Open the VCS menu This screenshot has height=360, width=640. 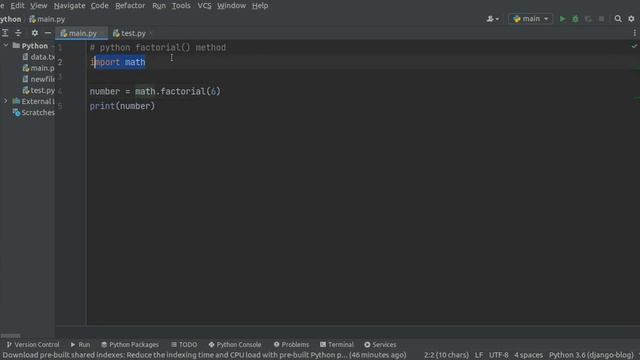[x=204, y=6]
